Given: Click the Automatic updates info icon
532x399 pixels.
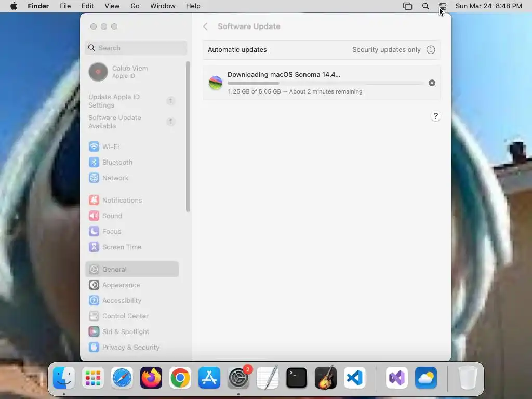Looking at the screenshot, I should pyautogui.click(x=431, y=50).
